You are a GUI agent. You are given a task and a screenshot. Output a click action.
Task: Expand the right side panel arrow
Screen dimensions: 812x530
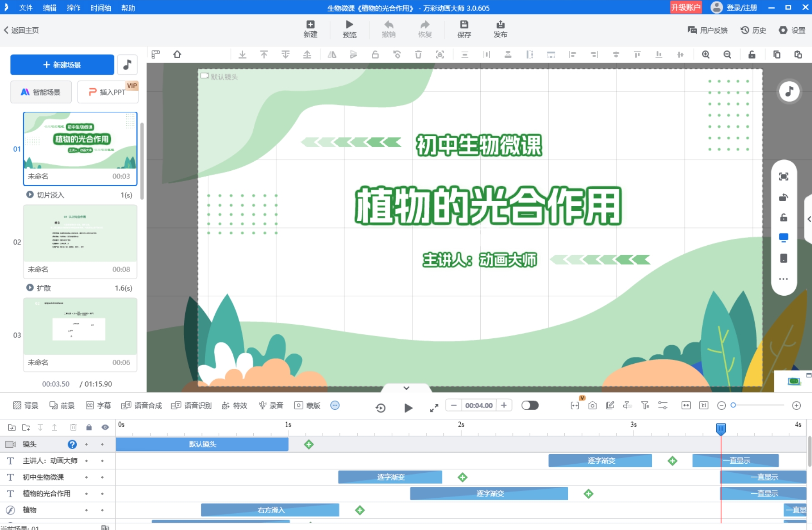pos(809,219)
